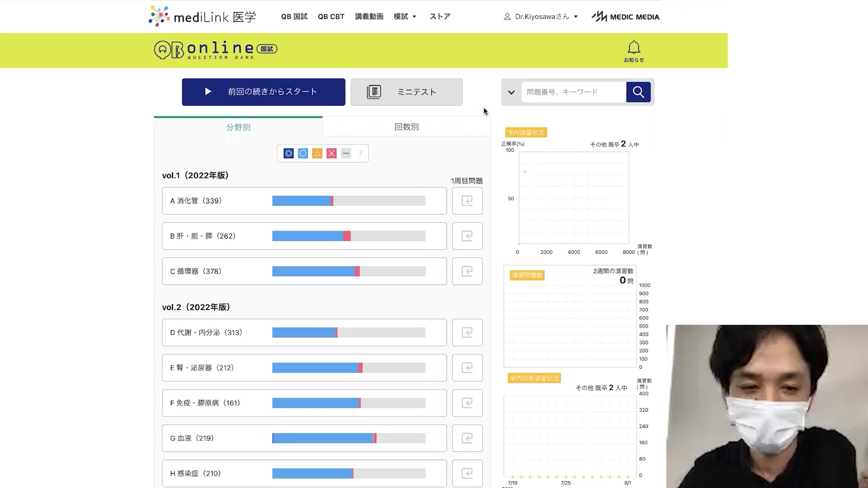This screenshot has height=488, width=868.
Task: Click the magnifying glass search button
Action: click(638, 92)
